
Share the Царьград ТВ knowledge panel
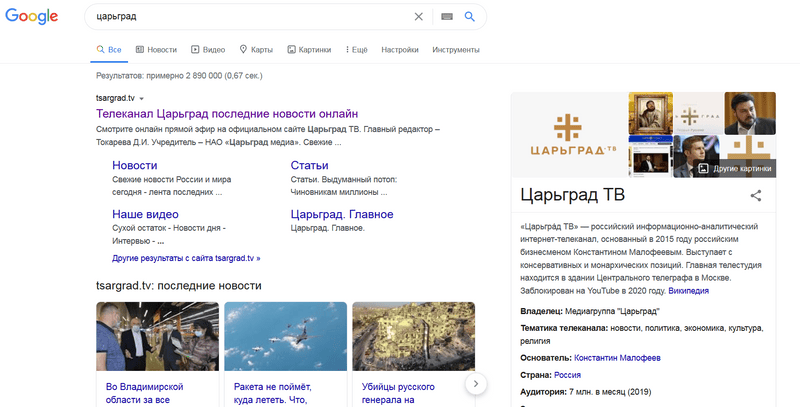756,196
